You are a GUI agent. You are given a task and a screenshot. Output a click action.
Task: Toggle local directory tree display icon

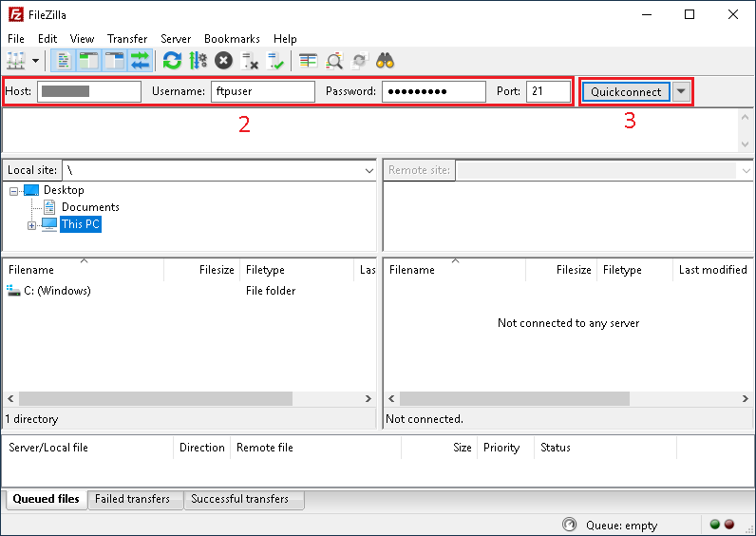tap(88, 61)
